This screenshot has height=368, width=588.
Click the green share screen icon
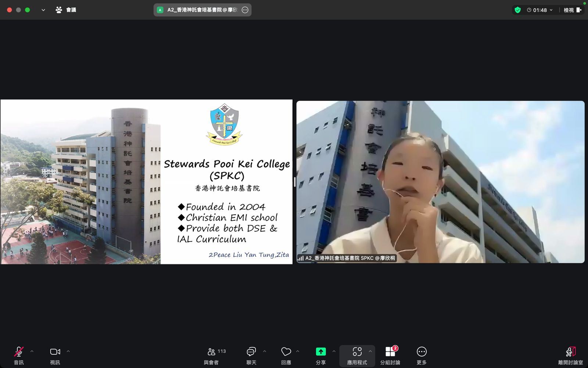[x=321, y=352]
